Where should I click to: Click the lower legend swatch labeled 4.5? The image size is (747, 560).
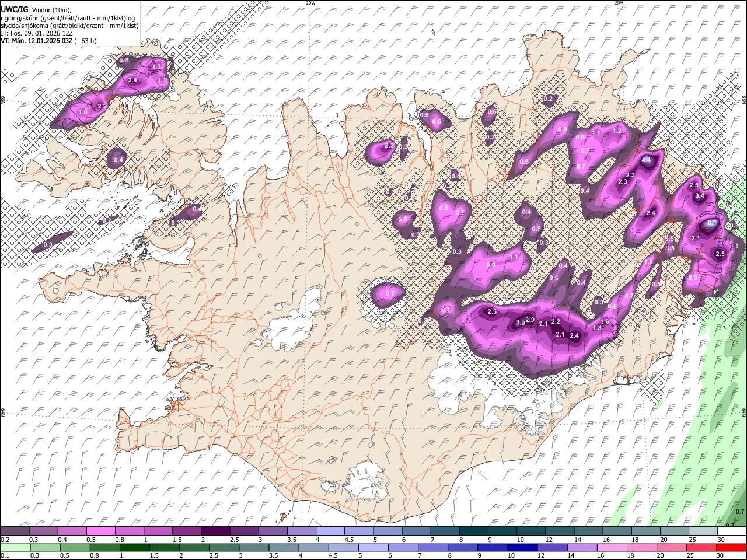[343, 547]
